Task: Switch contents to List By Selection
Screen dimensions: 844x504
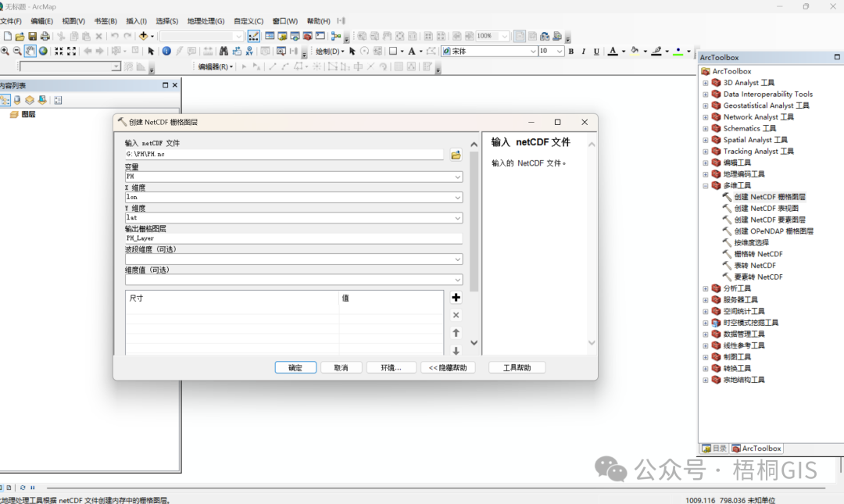Action: [42, 100]
